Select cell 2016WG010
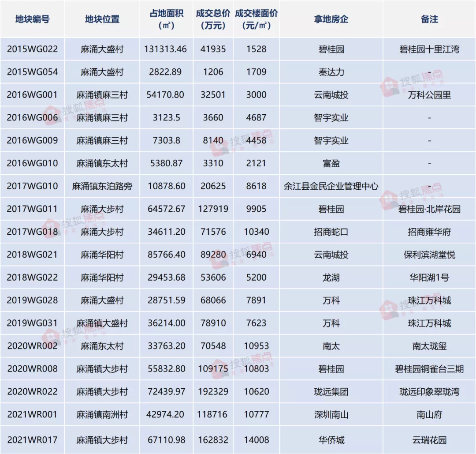This screenshot has height=454, width=476. 33,163
